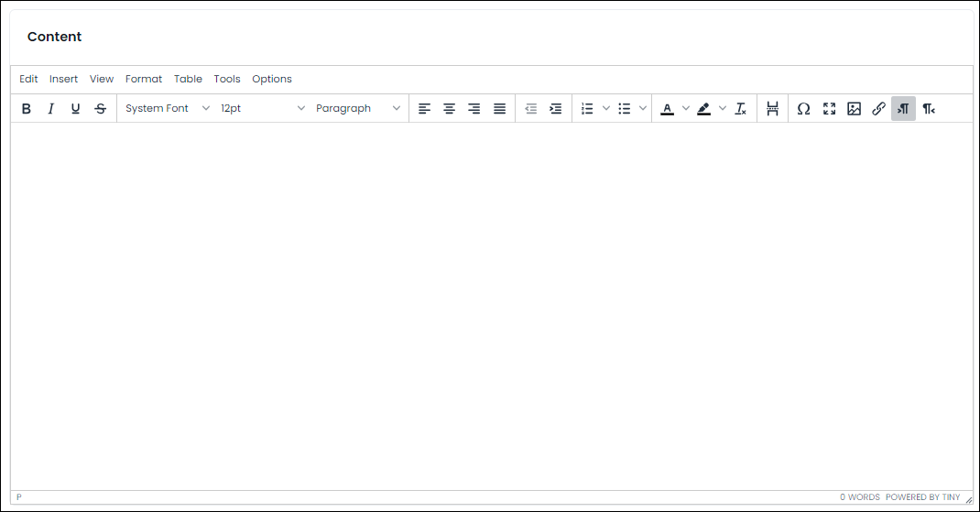This screenshot has width=980, height=512.
Task: Open the Table menu
Action: click(188, 79)
